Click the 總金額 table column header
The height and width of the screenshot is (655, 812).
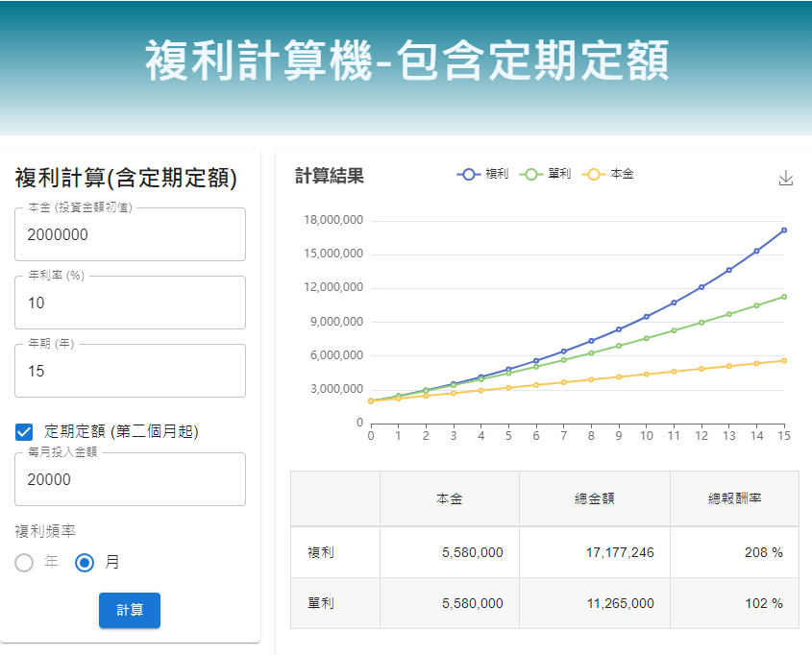(x=594, y=498)
